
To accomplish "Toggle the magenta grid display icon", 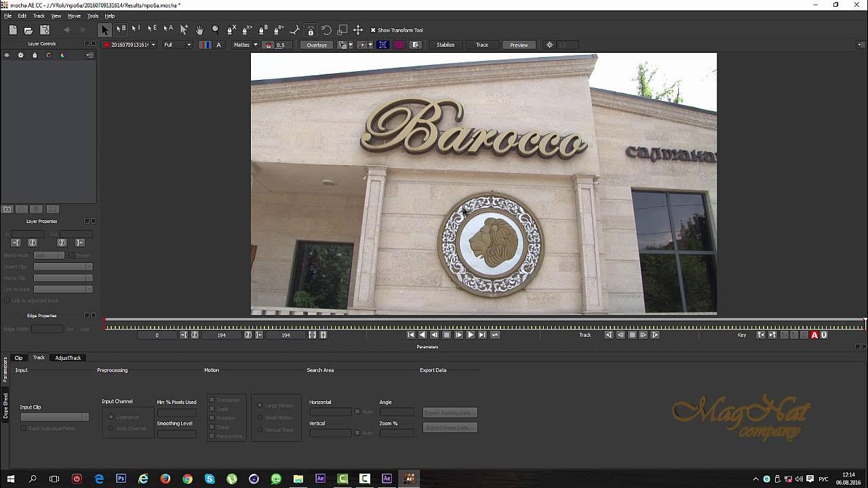I will (399, 45).
